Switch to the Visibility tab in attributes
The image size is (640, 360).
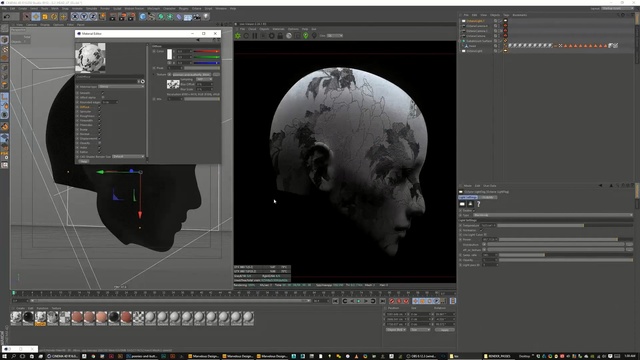click(x=488, y=197)
